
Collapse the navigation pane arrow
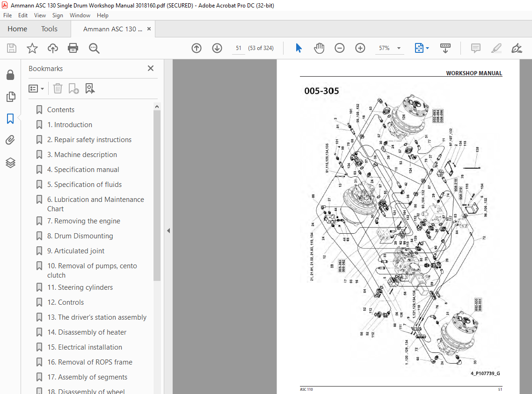(168, 231)
